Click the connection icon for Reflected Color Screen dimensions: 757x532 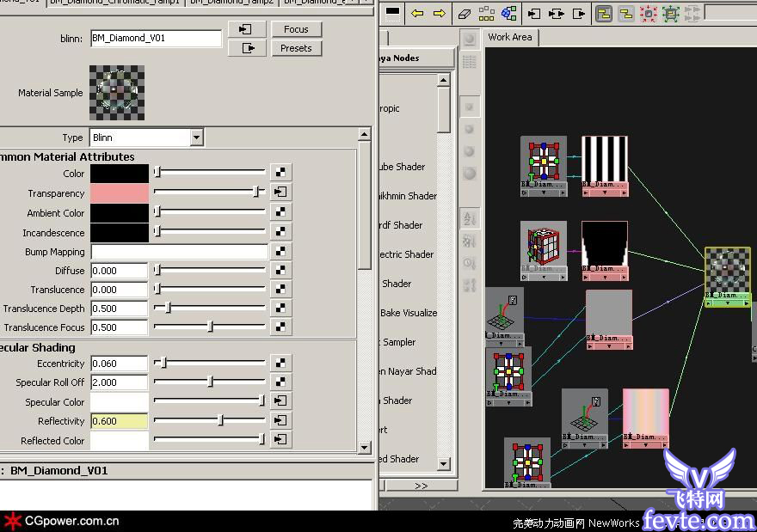(280, 439)
